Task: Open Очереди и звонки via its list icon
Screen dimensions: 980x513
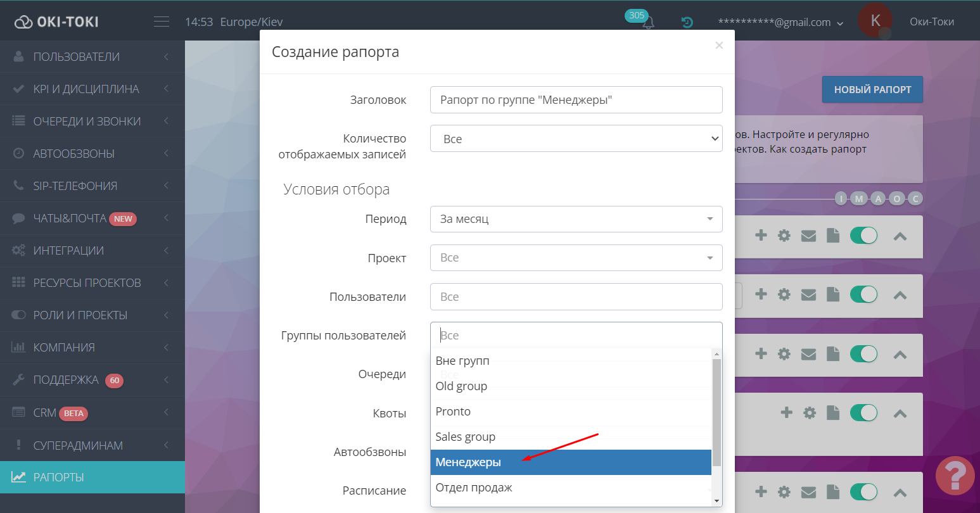Action: (19, 121)
